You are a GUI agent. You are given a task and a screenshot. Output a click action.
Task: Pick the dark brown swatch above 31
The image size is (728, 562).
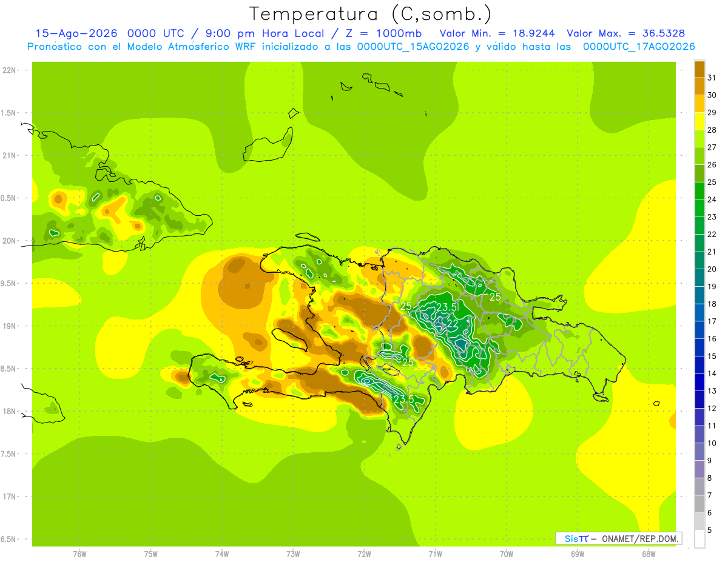699,69
